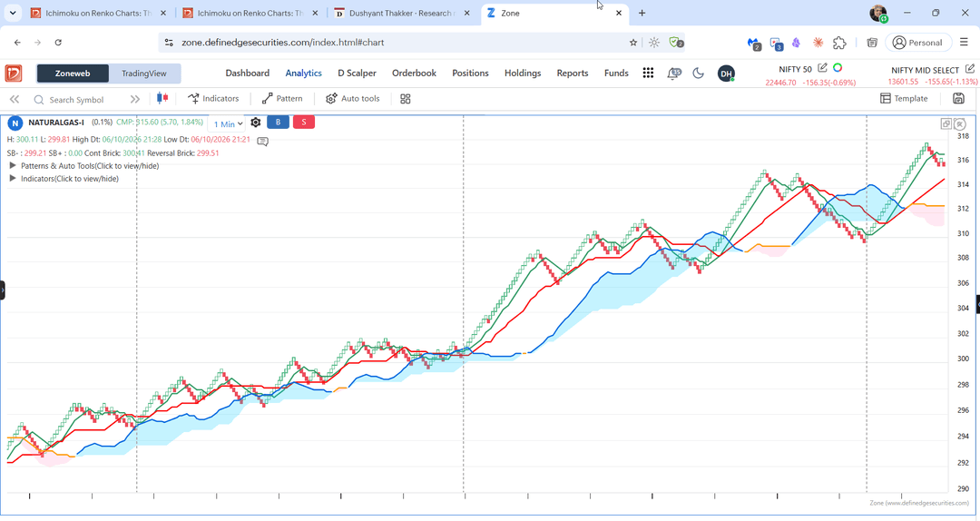The height and width of the screenshot is (521, 980).
Task: Open the apps grid menu icon
Action: coord(648,74)
